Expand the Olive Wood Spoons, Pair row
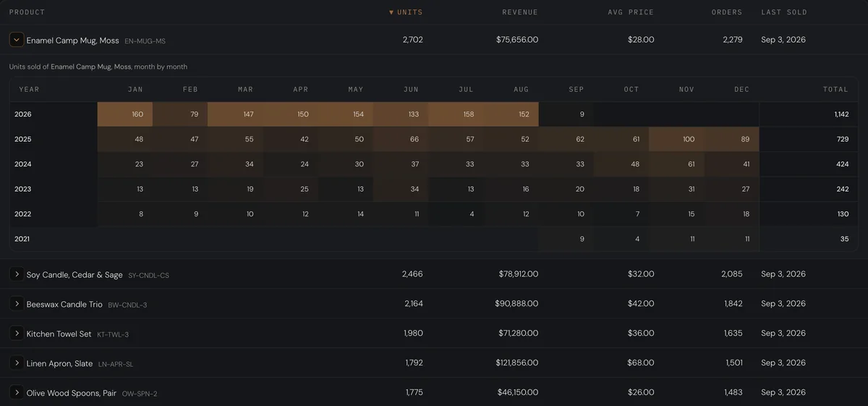This screenshot has height=406, width=868. click(x=17, y=393)
